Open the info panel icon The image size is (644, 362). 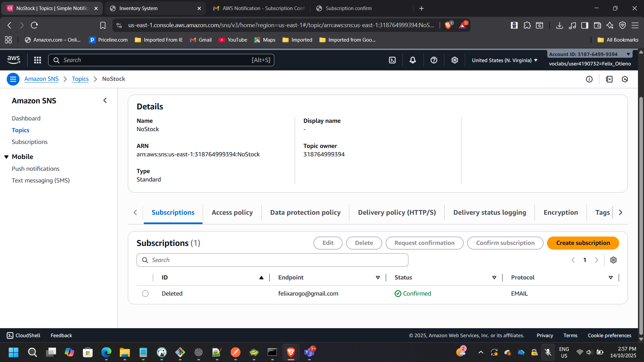tap(589, 79)
